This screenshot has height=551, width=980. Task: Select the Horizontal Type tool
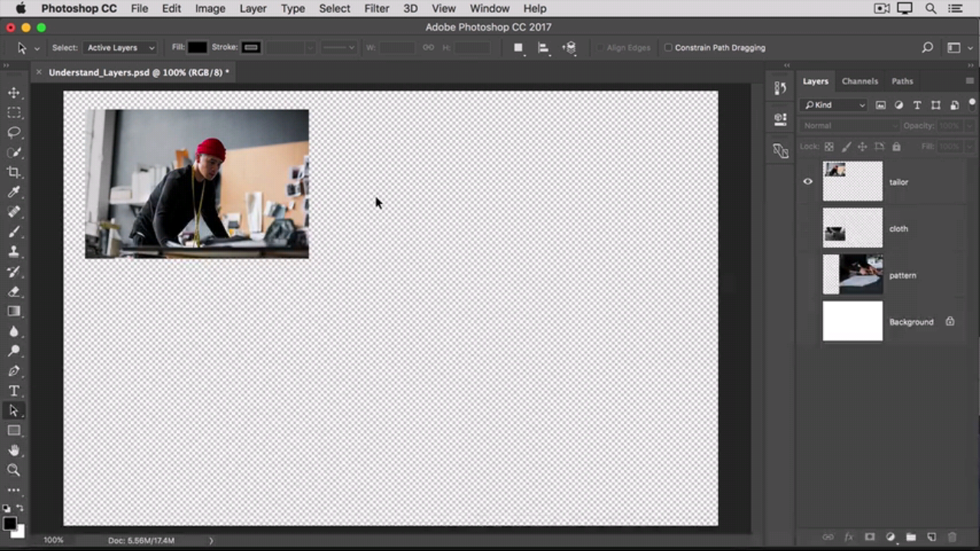pos(14,391)
